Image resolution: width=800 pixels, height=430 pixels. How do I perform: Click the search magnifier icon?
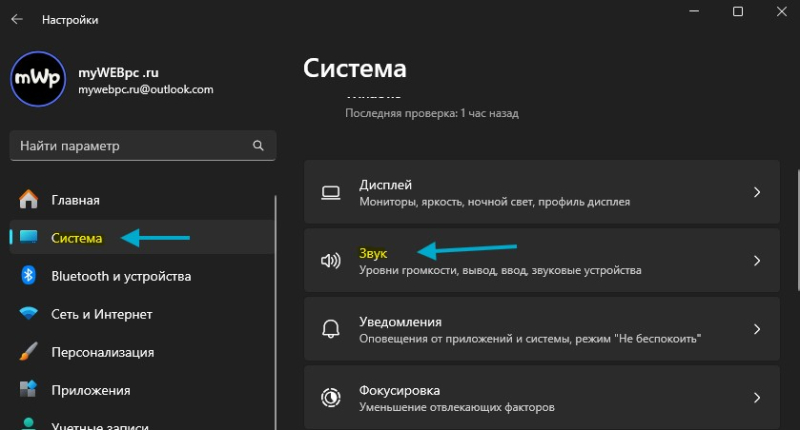click(x=258, y=146)
